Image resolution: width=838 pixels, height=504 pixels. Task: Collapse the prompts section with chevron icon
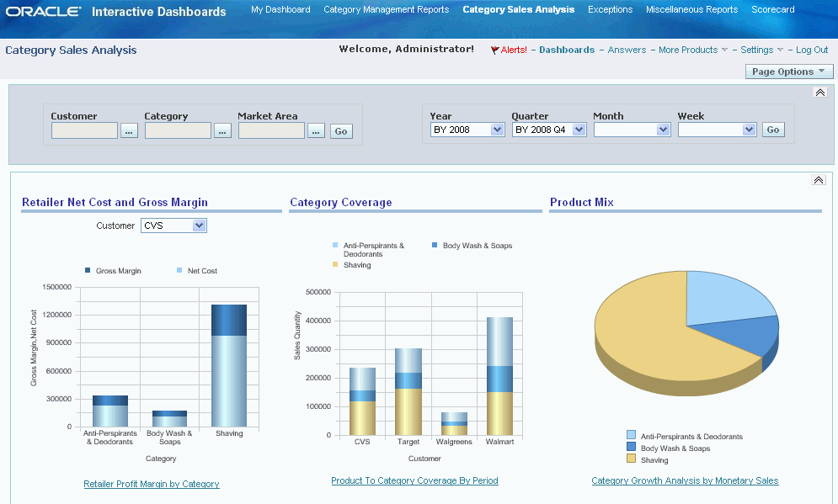coord(819,93)
